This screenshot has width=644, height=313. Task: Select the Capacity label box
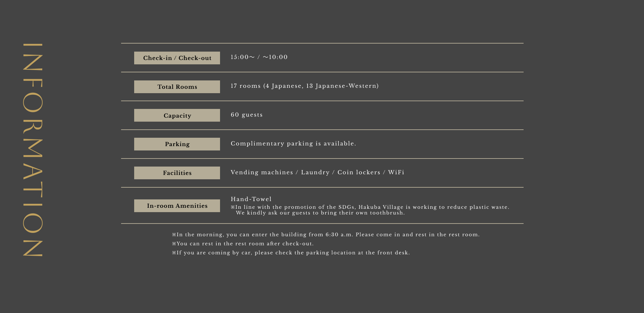(x=177, y=116)
